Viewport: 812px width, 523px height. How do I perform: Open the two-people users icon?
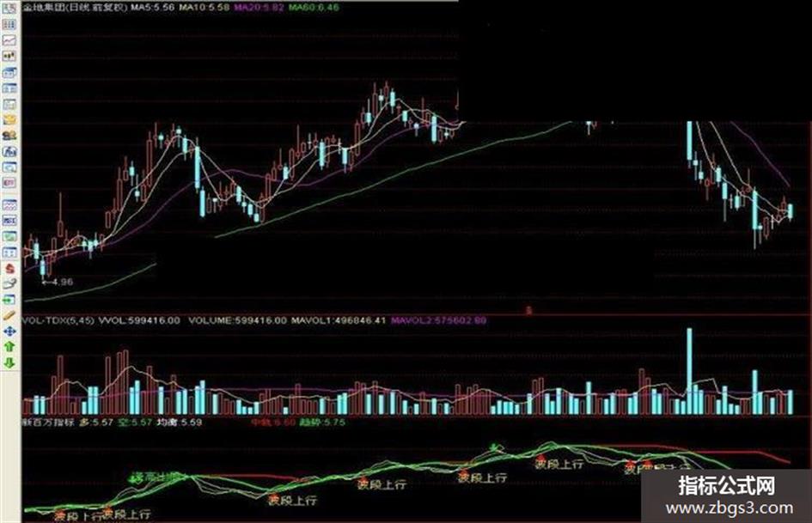[x=9, y=136]
